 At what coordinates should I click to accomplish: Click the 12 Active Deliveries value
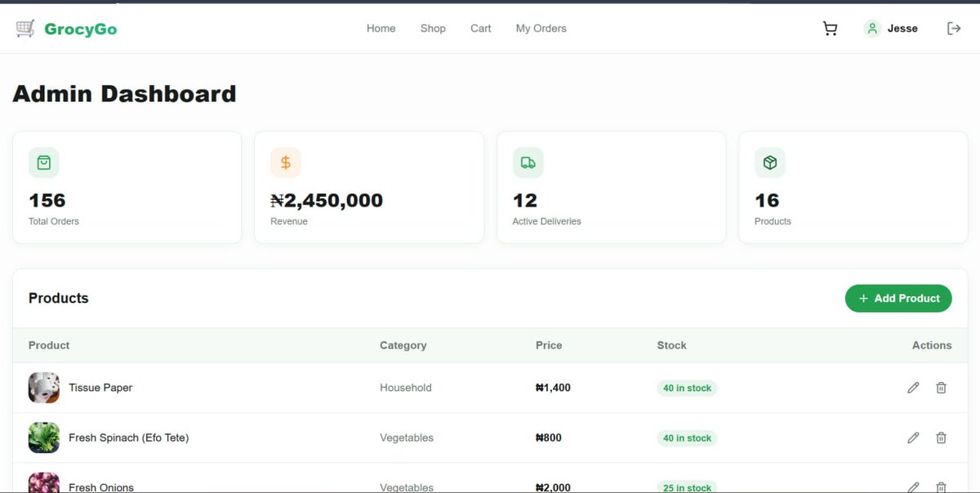[524, 200]
